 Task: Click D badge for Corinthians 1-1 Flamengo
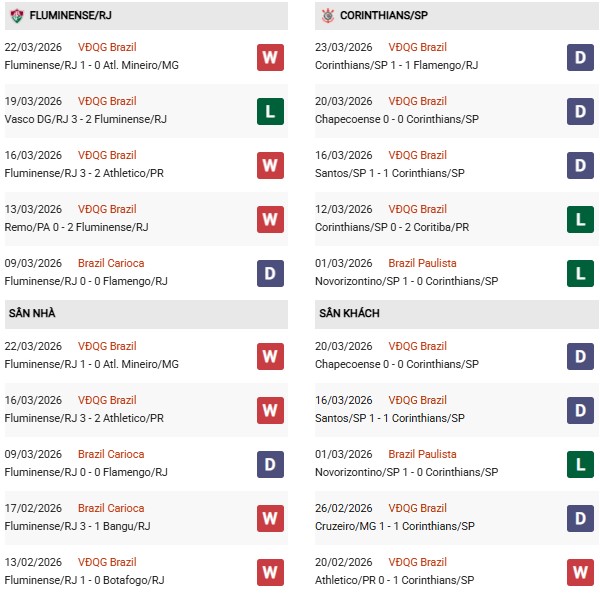[580, 57]
